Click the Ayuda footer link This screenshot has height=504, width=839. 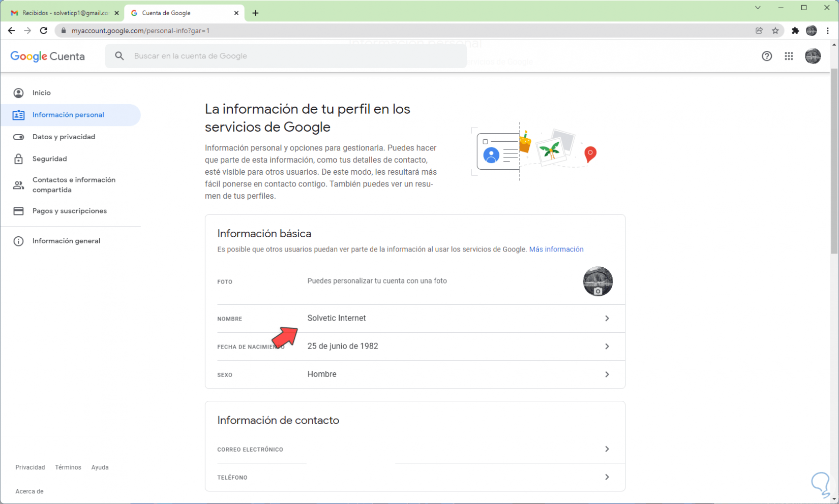[100, 467]
